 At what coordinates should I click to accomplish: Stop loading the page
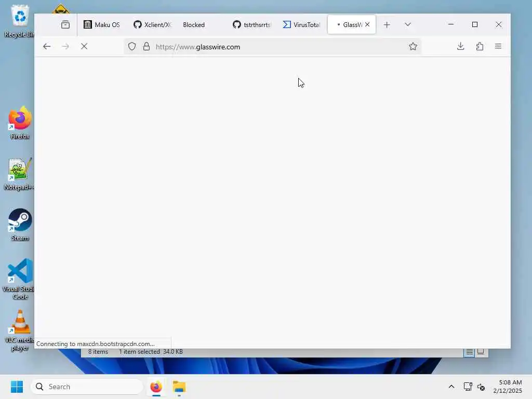tap(84, 46)
